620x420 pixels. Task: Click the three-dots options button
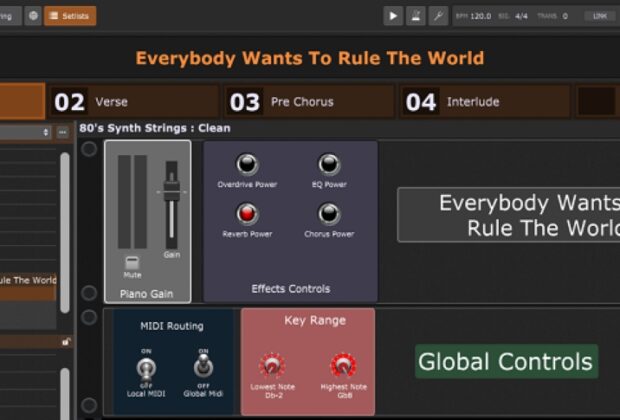click(x=62, y=132)
